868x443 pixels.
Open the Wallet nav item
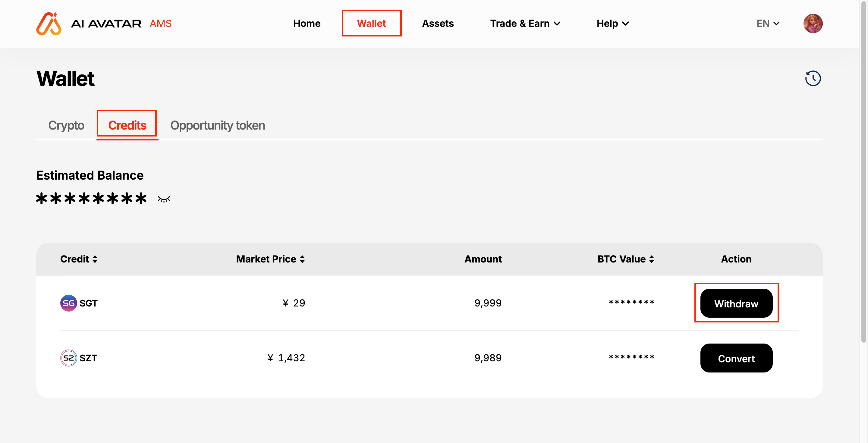coord(371,23)
